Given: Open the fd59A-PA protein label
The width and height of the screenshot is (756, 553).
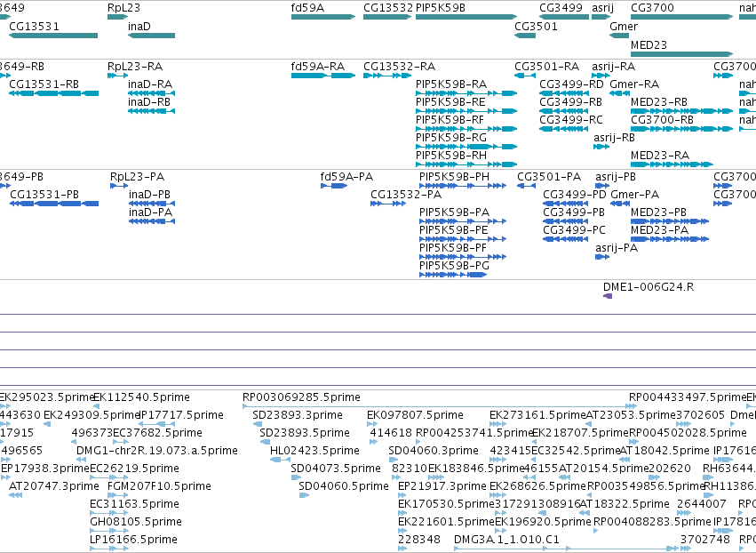Looking at the screenshot, I should point(346,177).
